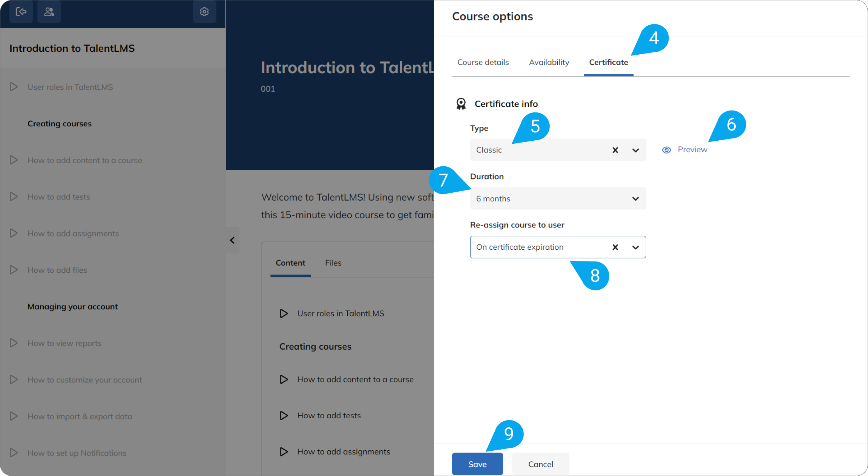Collapse the sidebar with the left chevron

(232, 240)
